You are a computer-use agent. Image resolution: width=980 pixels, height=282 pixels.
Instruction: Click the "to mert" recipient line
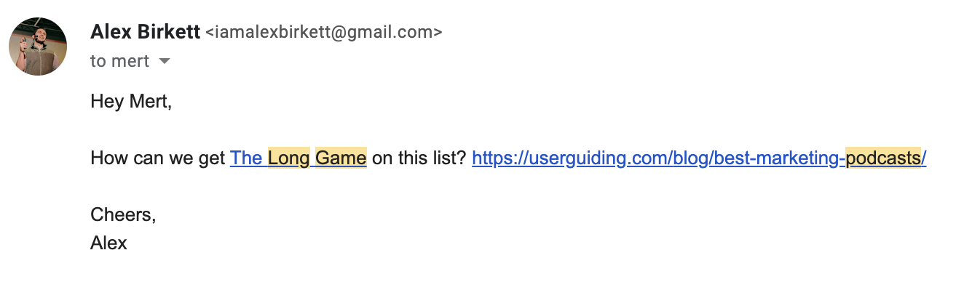click(119, 62)
